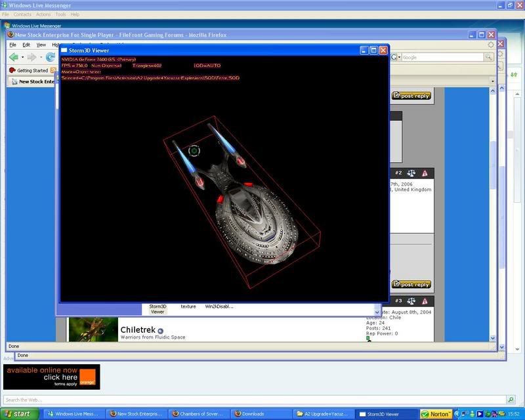The image size is (525, 420).
Task: Click the lower post reply button
Action: click(x=411, y=284)
